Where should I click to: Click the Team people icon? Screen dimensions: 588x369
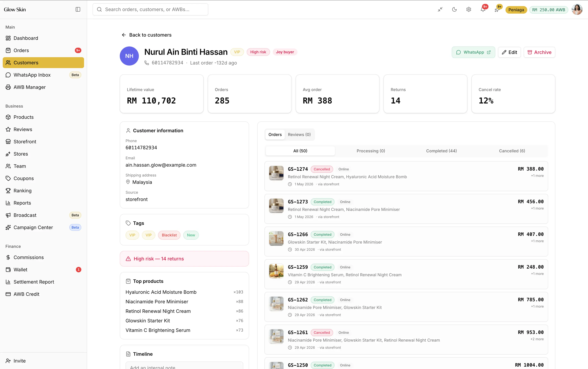click(8, 166)
